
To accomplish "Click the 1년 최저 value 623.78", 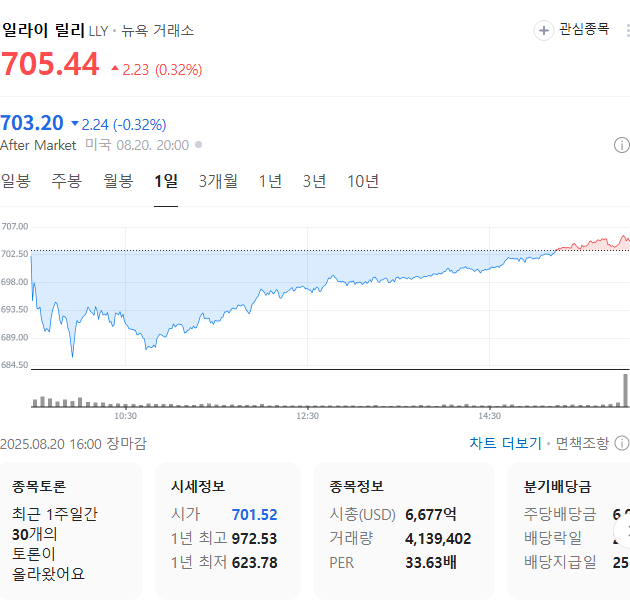I will [254, 563].
